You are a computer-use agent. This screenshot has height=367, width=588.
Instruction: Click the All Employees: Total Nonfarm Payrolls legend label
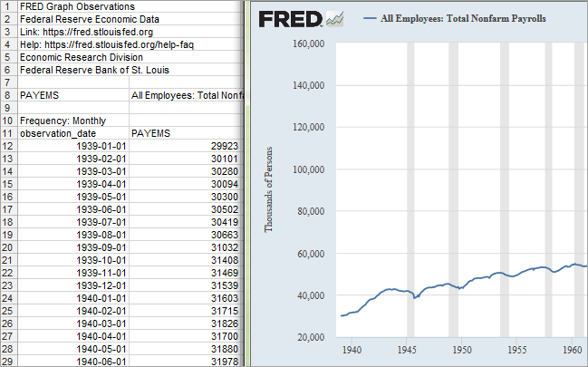(x=463, y=18)
